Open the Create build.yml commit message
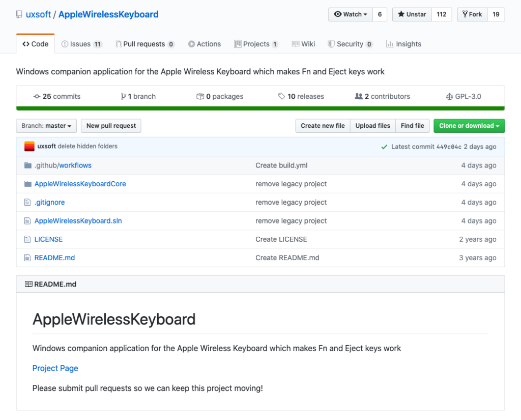Image resolution: width=521 pixels, height=420 pixels. click(x=281, y=165)
